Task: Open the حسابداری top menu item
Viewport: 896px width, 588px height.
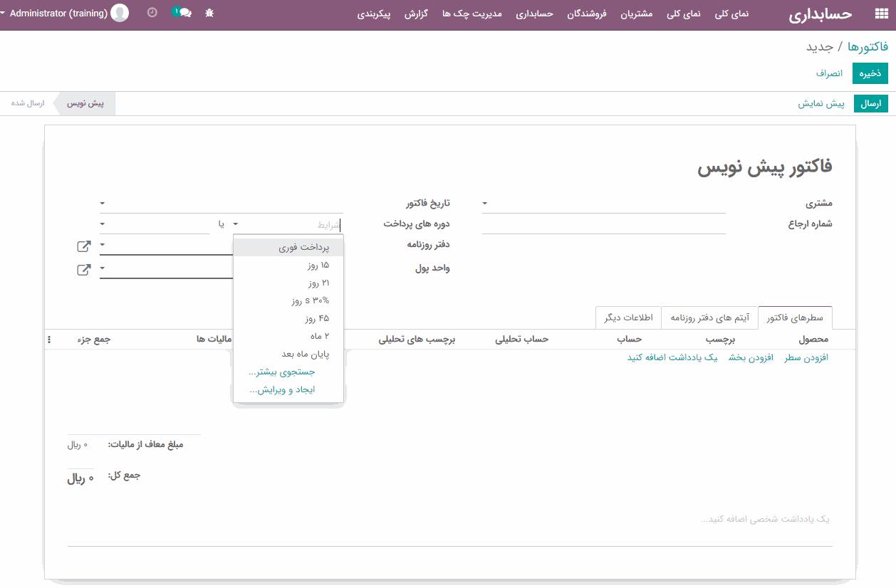Action: click(x=534, y=14)
